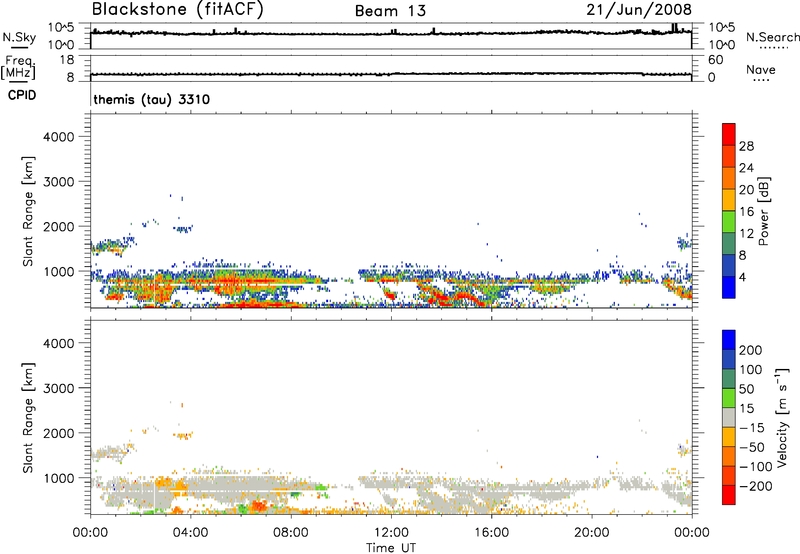
Task: Click the '20:00' time tick label
Action: [x=592, y=533]
